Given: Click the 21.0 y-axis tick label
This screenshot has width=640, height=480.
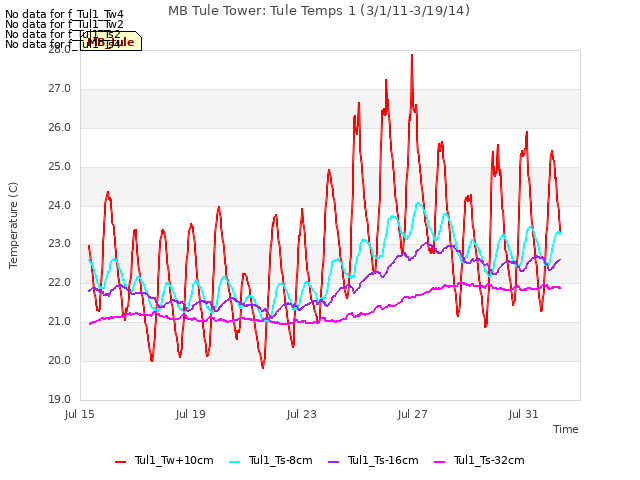Looking at the screenshot, I should tap(60, 322).
